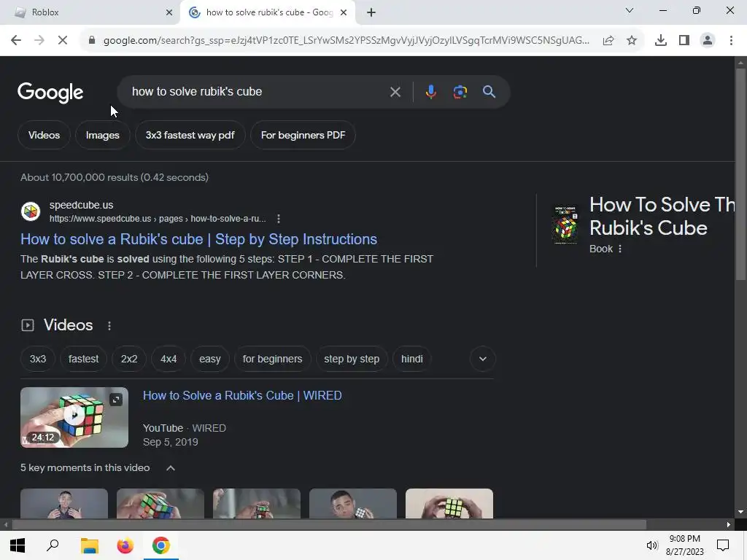Start voice search with microphone
747x560 pixels.
click(x=430, y=92)
